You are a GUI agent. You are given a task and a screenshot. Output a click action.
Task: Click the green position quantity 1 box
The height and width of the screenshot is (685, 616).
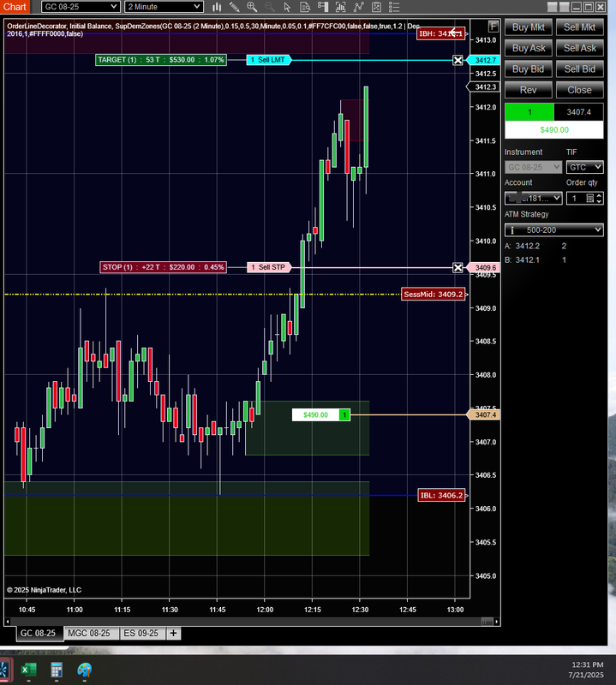pyautogui.click(x=529, y=112)
